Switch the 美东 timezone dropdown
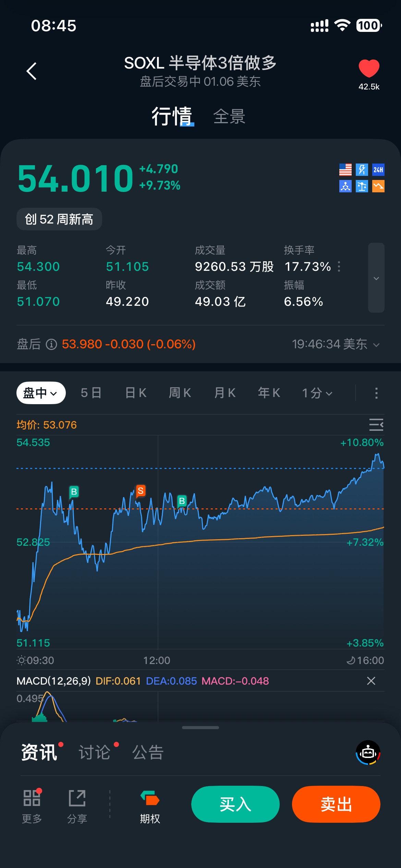Screen dimensions: 401x868 coord(376,345)
